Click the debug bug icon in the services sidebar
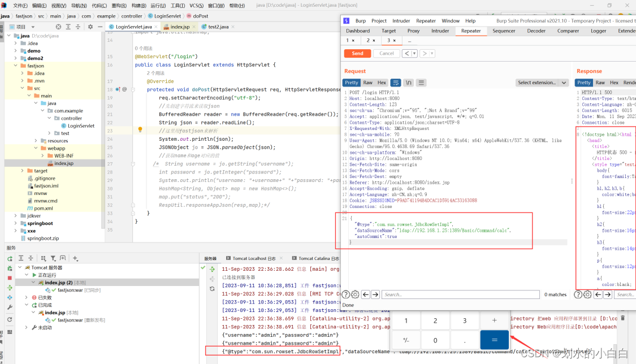The width and height of the screenshot is (636, 364). tap(10, 268)
